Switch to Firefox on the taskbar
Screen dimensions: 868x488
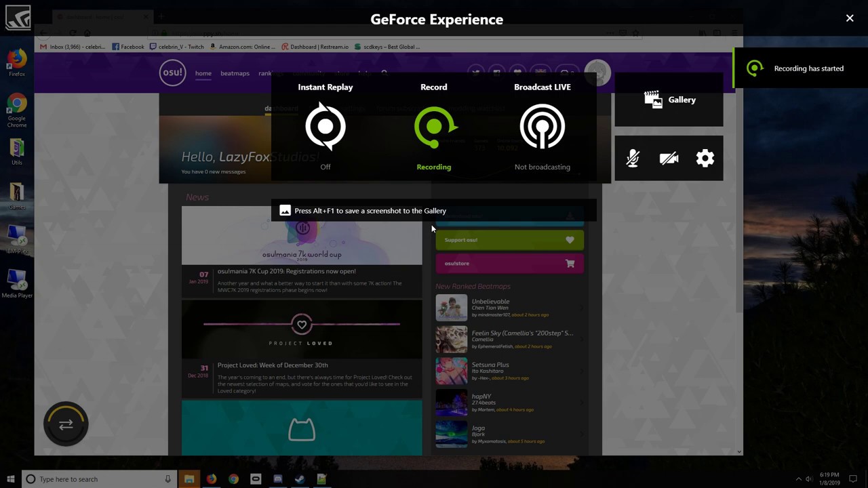[212, 479]
